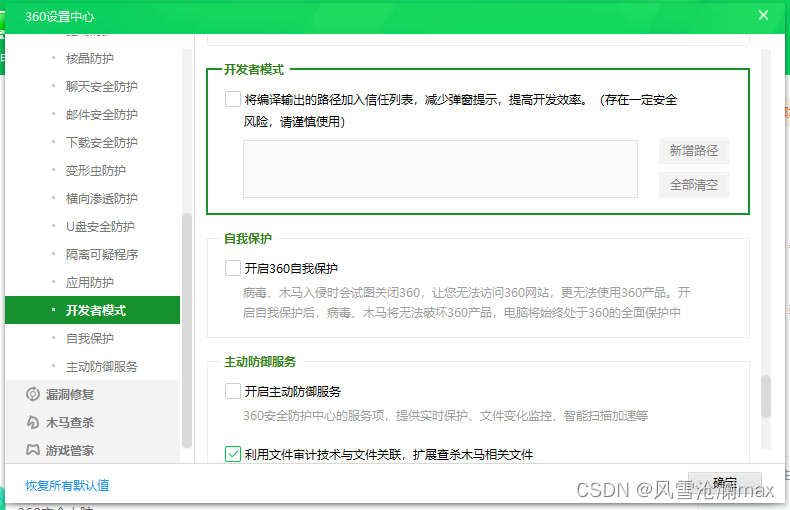Go to 邮件安全防护 section
This screenshot has height=510, width=790.
point(101,115)
